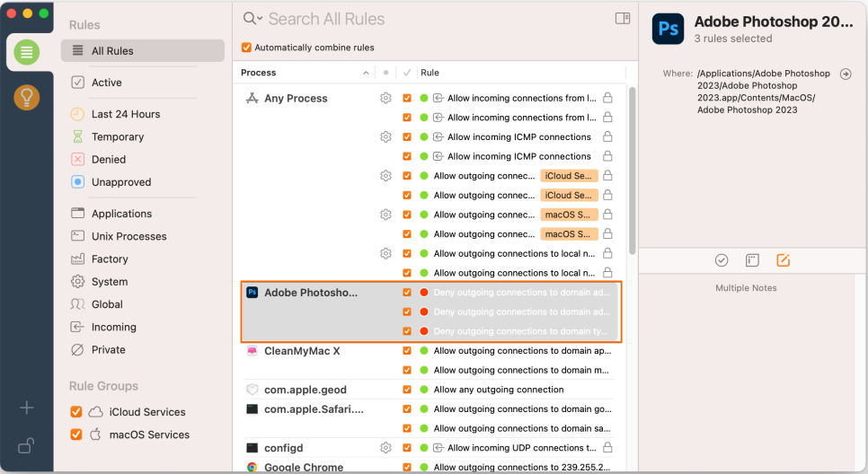Screen dimensions: 868x474
Task: Open the inspector layout panel icon
Action: point(752,260)
